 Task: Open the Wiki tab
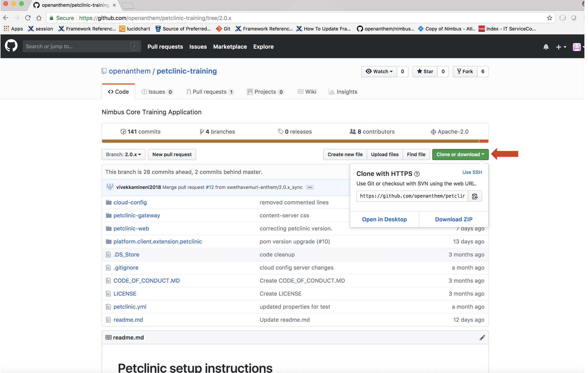click(x=307, y=92)
